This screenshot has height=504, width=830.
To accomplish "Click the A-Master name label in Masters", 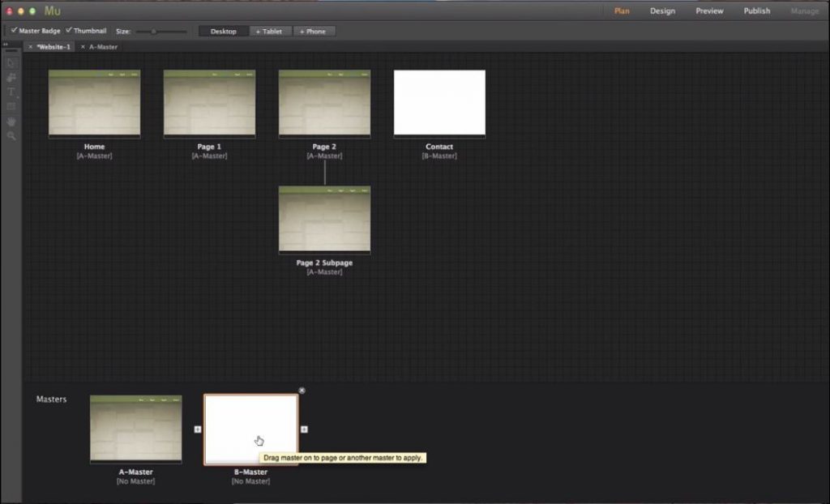I will click(136, 472).
